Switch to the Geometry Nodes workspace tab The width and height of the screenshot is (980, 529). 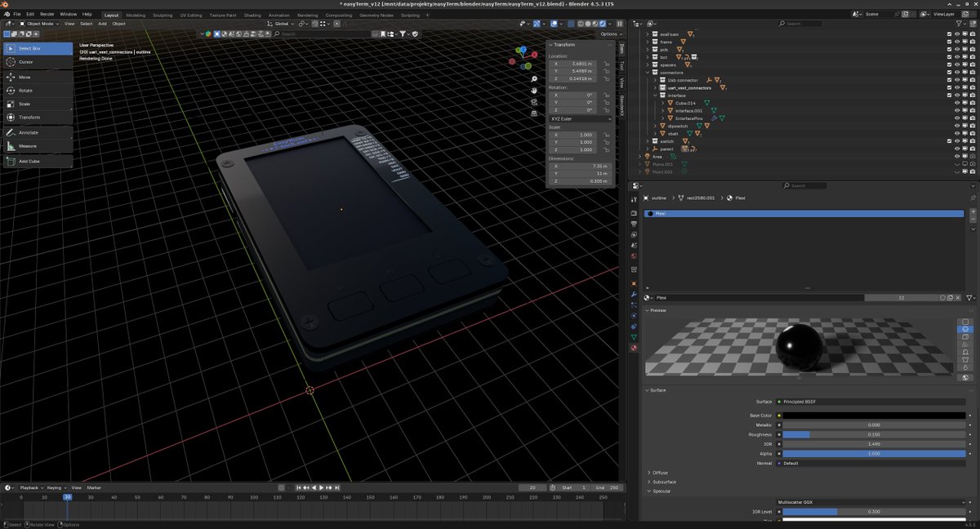click(376, 15)
